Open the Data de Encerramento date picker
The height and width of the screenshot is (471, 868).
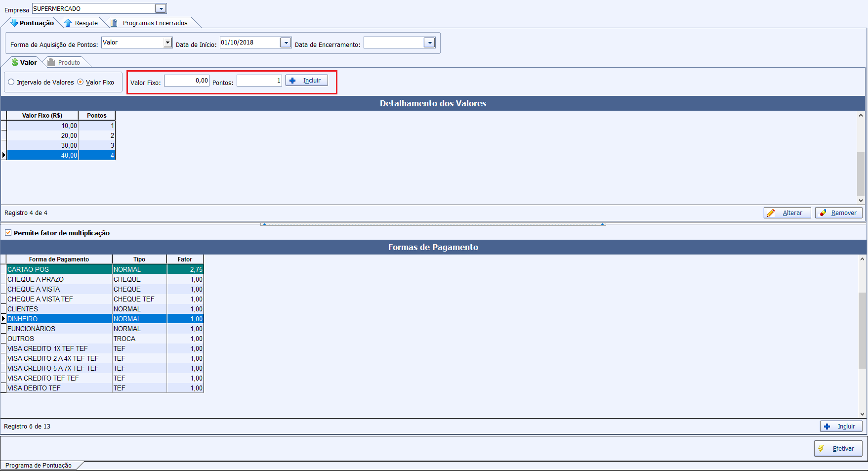click(429, 43)
